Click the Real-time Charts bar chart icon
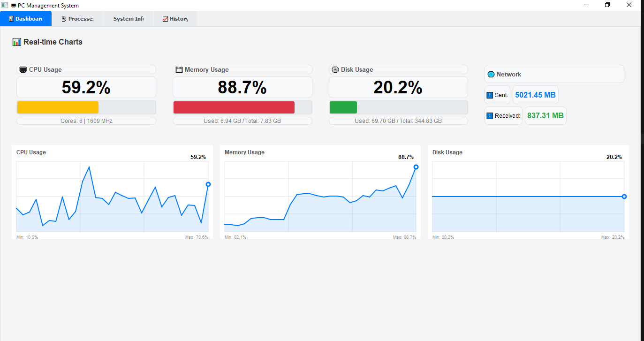Image resolution: width=644 pixels, height=341 pixels. click(x=16, y=42)
